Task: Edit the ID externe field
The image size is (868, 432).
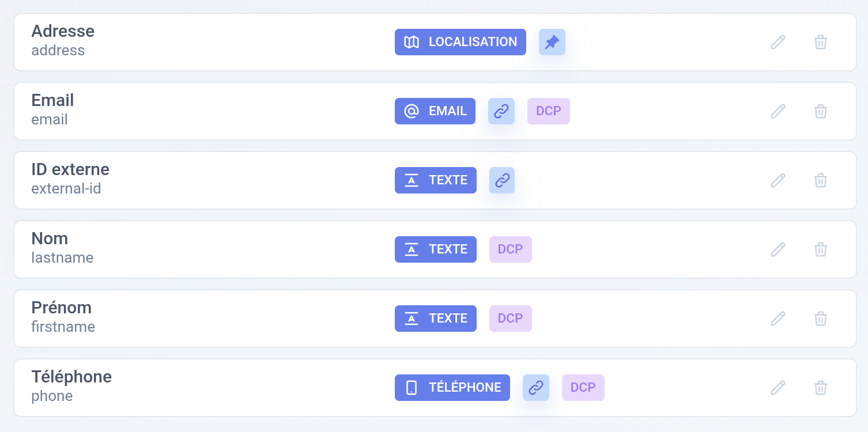Action: tap(778, 180)
